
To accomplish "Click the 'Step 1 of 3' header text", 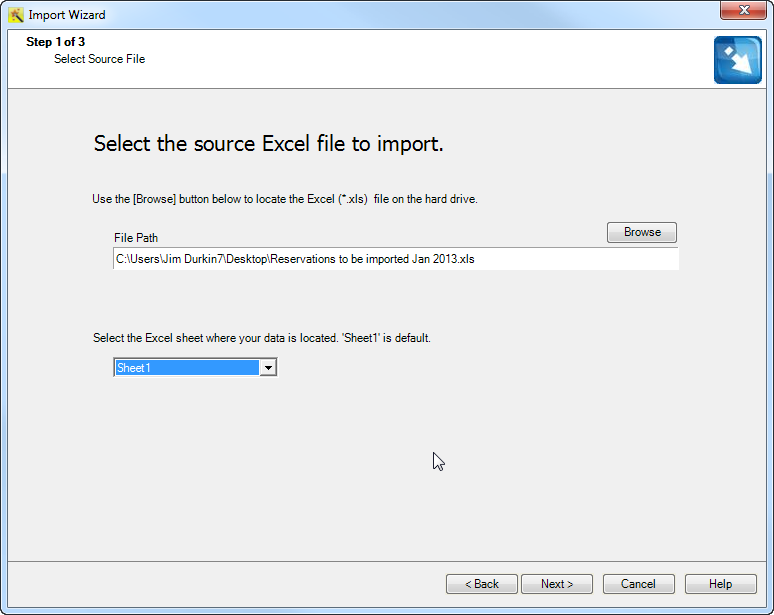I will tap(55, 42).
